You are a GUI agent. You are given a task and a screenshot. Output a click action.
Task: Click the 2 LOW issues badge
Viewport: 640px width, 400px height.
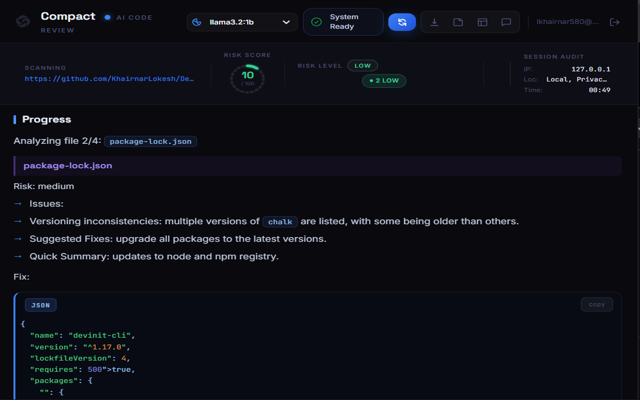click(384, 80)
